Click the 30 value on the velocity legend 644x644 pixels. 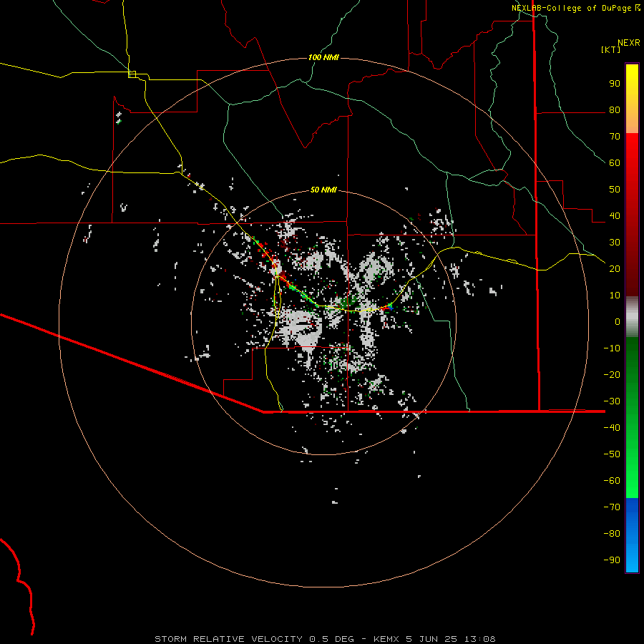pyautogui.click(x=615, y=243)
